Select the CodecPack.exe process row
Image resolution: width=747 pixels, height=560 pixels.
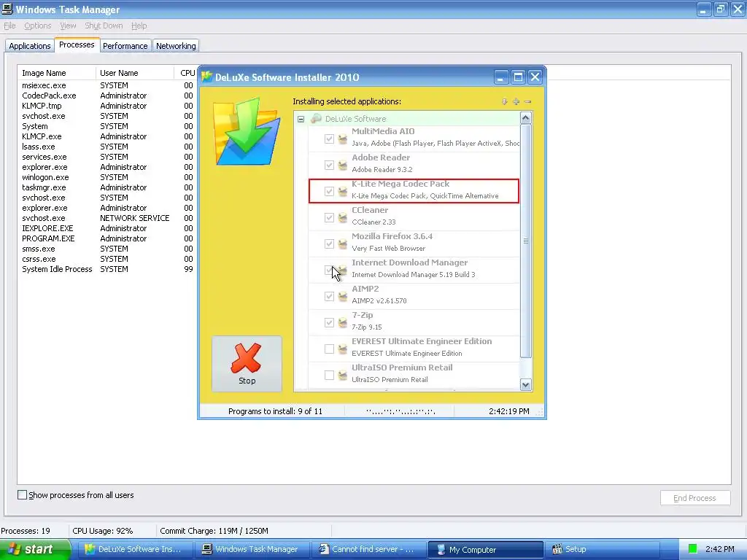[107, 96]
